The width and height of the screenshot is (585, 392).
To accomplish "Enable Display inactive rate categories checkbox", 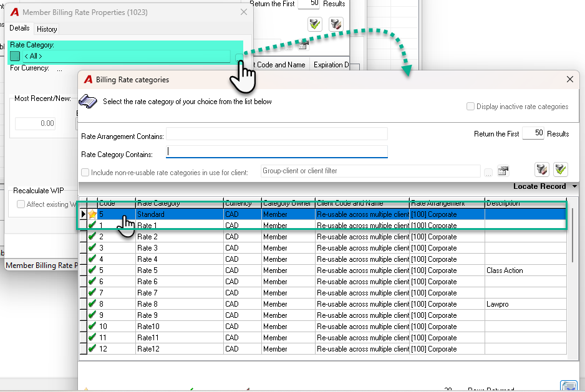I will coord(470,107).
